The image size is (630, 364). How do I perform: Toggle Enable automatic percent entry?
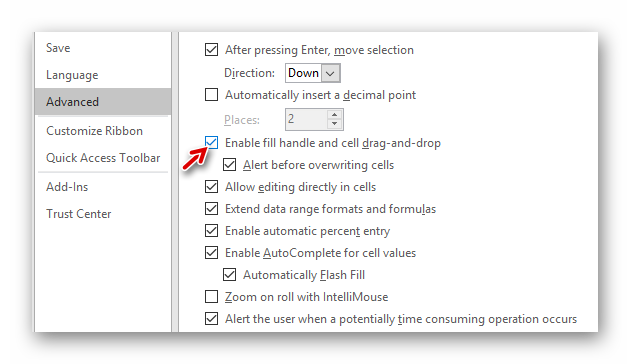(x=211, y=231)
